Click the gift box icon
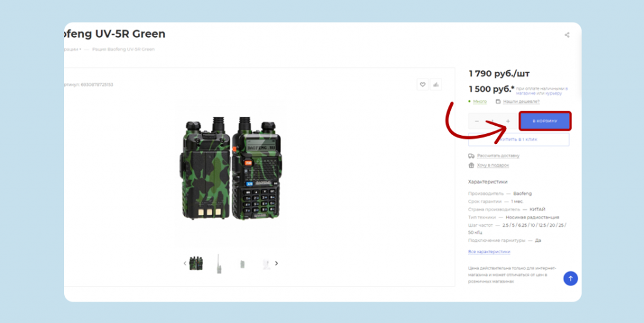The width and height of the screenshot is (644, 323). tap(471, 165)
